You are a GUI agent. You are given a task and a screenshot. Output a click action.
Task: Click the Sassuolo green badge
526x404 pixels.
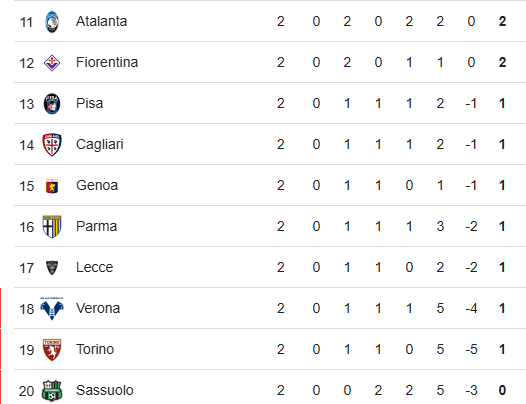click(x=52, y=391)
